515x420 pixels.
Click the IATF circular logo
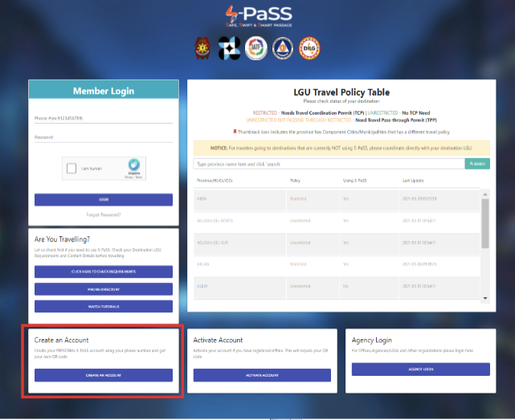click(256, 48)
